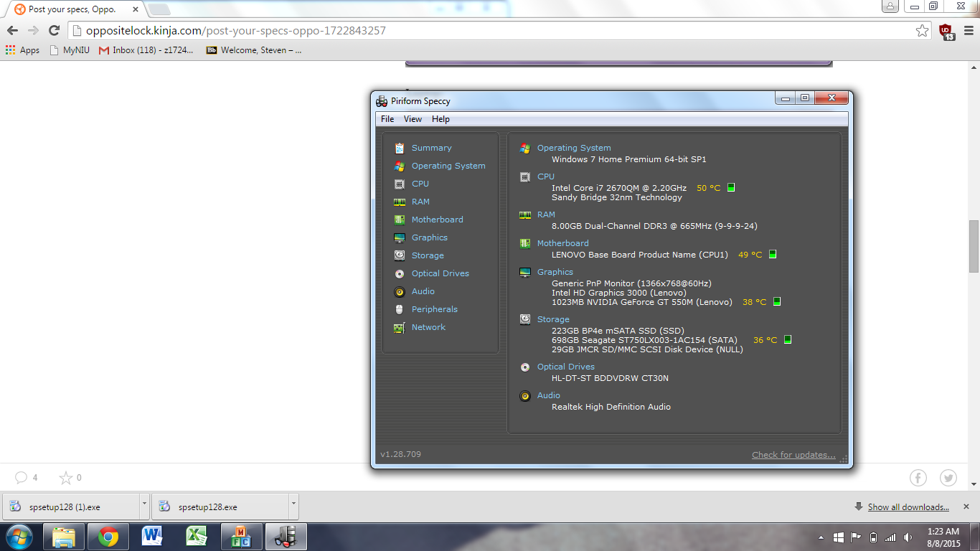980x551 pixels.
Task: Open a new Chrome tab
Action: point(159,9)
